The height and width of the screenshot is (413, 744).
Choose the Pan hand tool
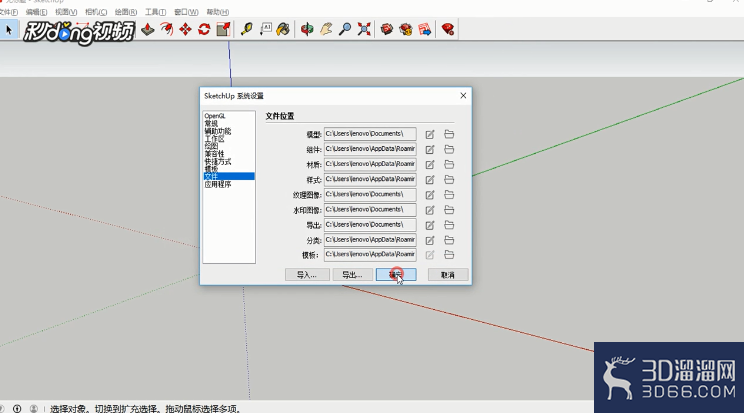pyautogui.click(x=326, y=29)
